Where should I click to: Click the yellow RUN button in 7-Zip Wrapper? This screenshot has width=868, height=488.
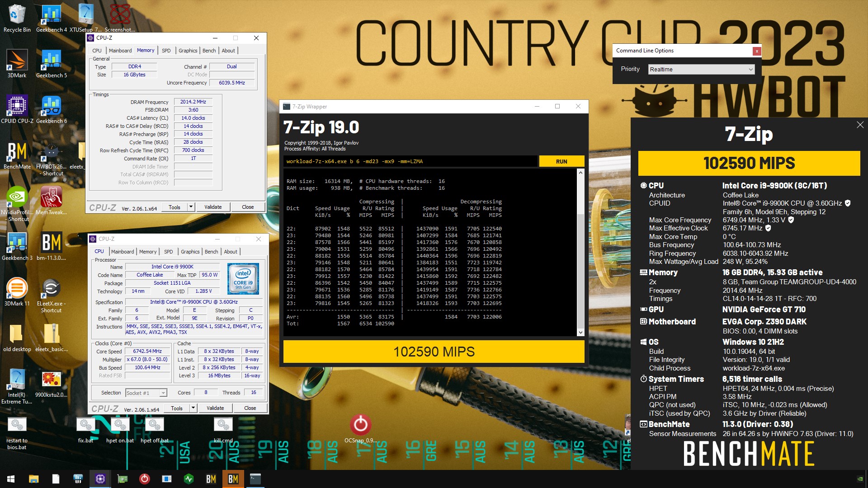click(561, 161)
